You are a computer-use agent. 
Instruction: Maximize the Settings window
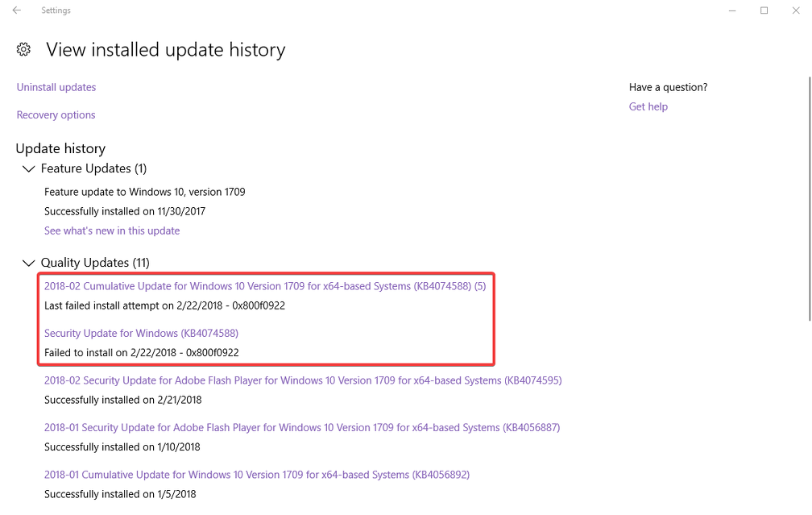click(764, 10)
